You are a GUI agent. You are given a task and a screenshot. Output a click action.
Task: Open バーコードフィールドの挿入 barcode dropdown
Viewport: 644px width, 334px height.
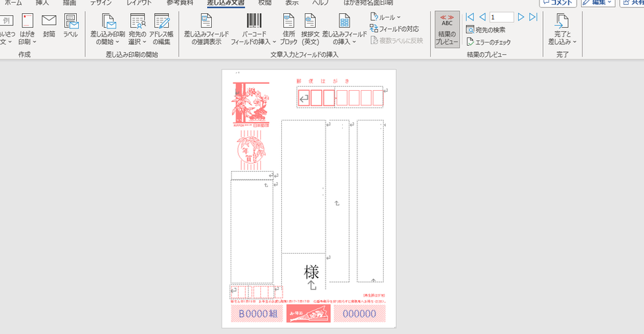pyautogui.click(x=254, y=30)
